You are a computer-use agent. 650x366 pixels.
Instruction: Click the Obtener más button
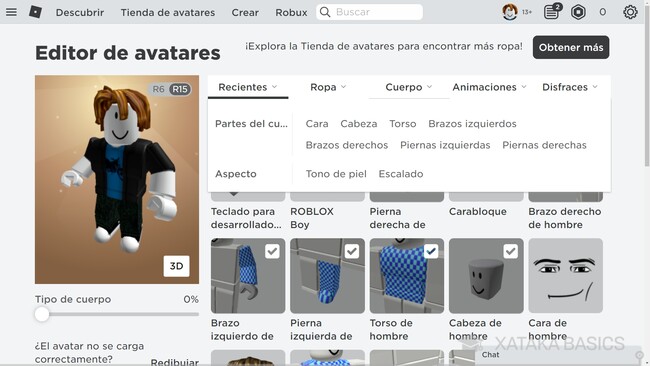point(571,47)
